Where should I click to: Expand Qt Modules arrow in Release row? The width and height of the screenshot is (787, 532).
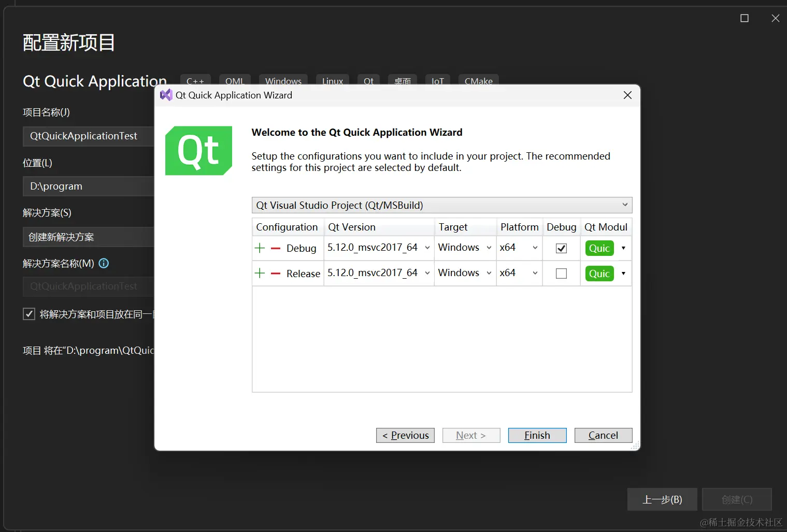pos(623,274)
